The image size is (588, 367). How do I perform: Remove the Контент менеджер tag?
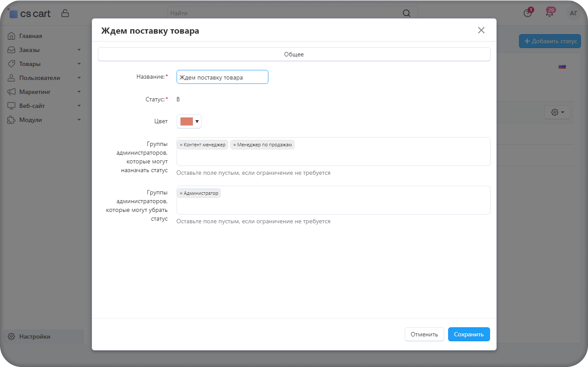[x=181, y=145]
